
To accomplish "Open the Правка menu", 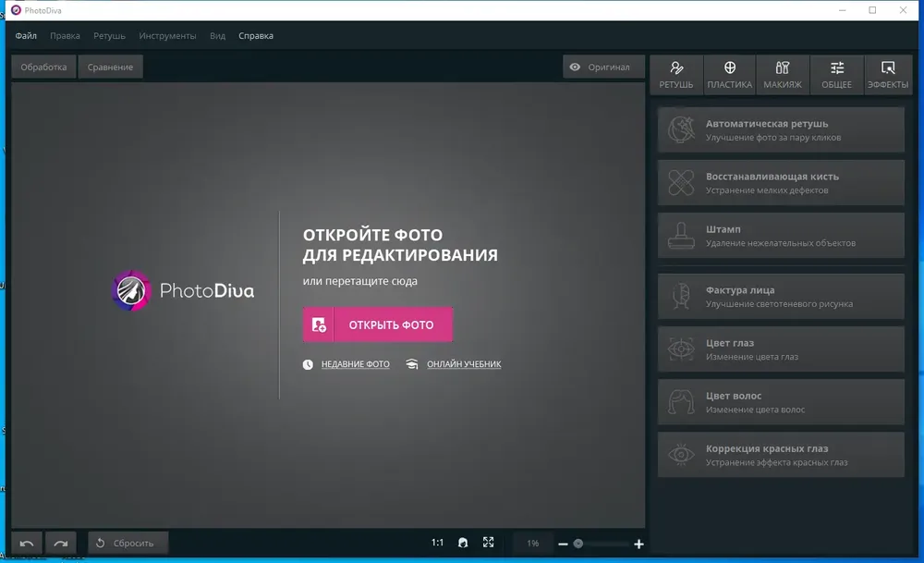I will pos(65,35).
